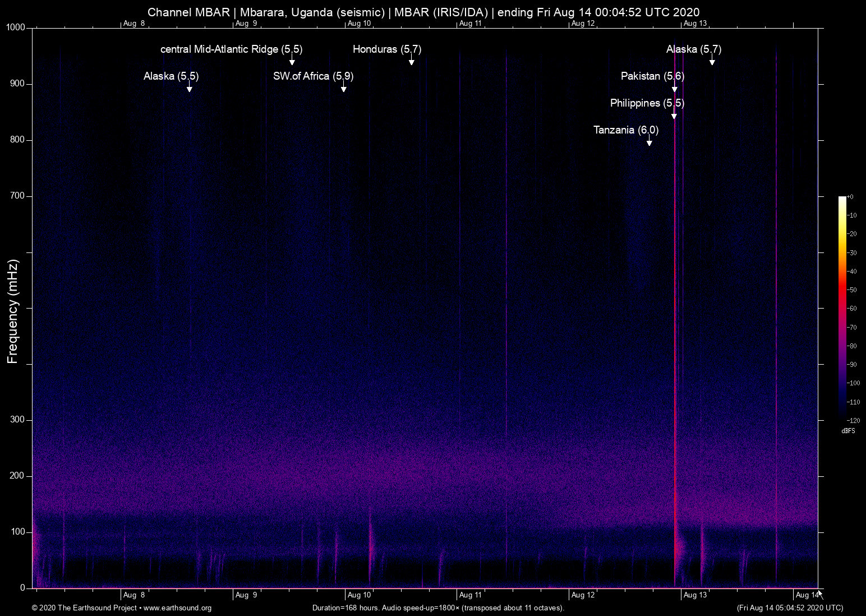Click the arrow beneath Pakistan (5.6) label
The width and height of the screenshot is (866, 616).
point(674,88)
